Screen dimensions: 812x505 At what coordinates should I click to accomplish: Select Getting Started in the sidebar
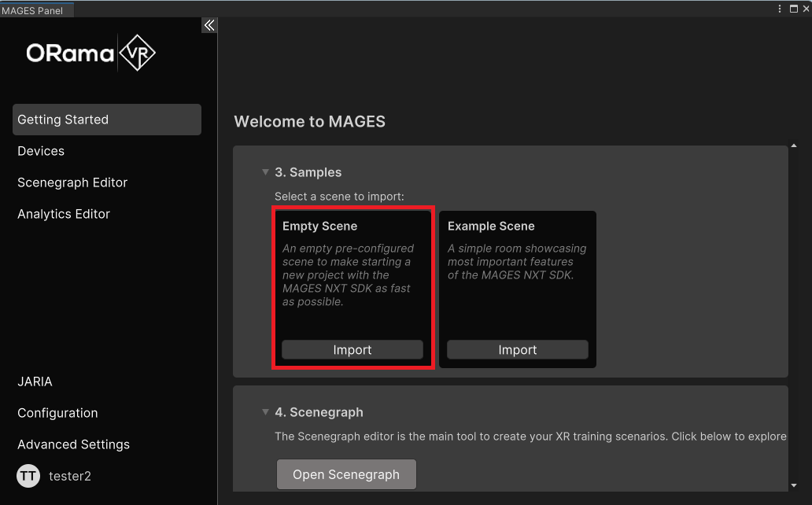coord(107,120)
